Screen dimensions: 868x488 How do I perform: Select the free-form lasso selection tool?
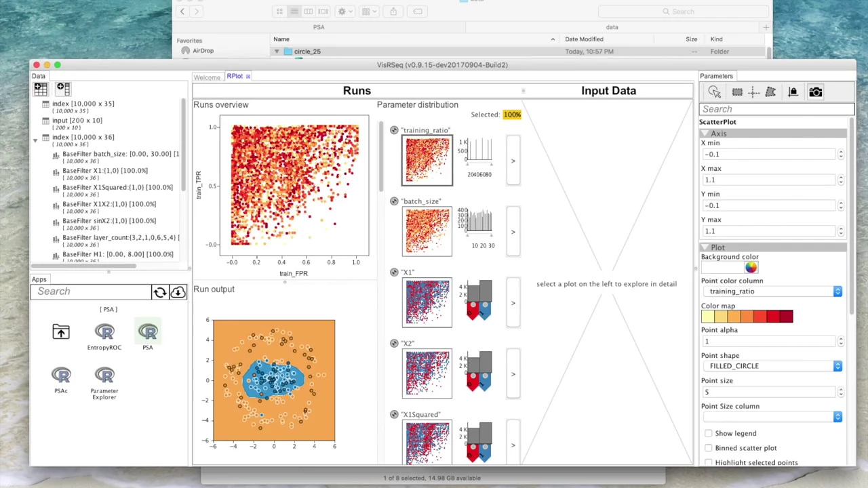770,91
